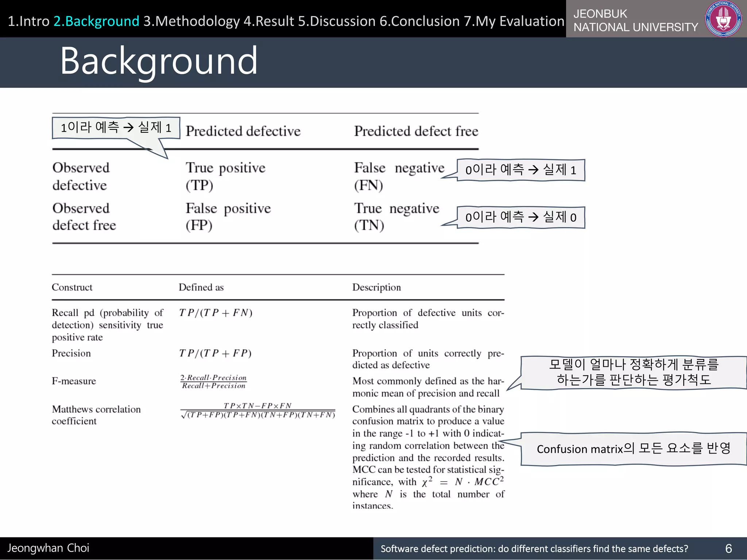Viewport: 747px width, 560px height.
Task: Click the Jeonbuk National University logo emblem
Action: (723, 19)
